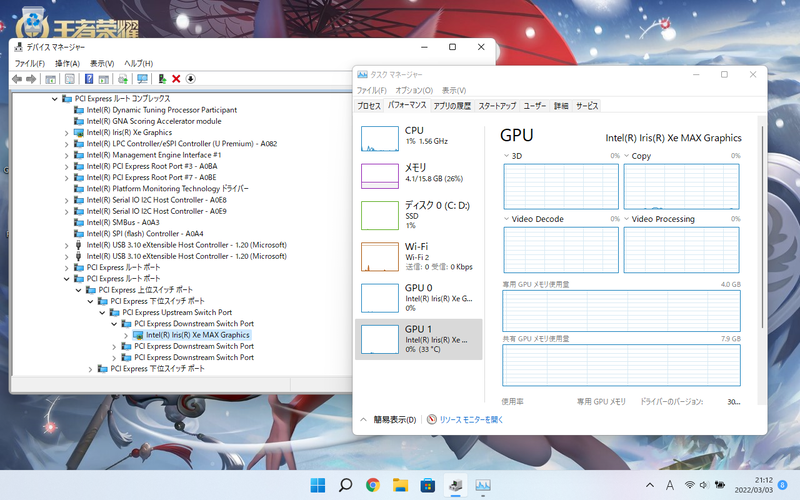Click the Task Manager vertical scrollbar
Image resolution: width=800 pixels, height=500 pixels.
(x=762, y=227)
